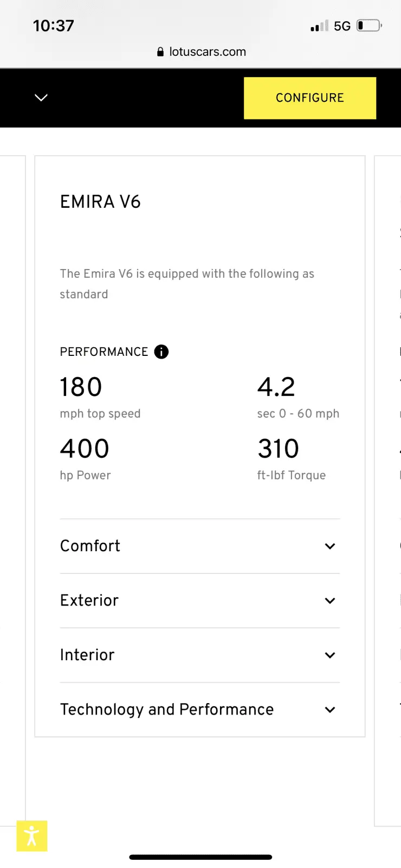Expand the Exterior section chevron

(x=330, y=601)
